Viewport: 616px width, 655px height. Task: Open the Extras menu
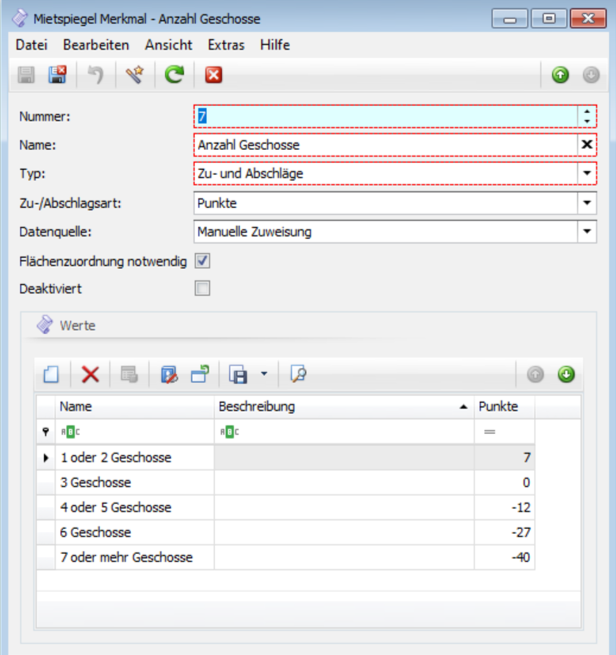click(225, 45)
